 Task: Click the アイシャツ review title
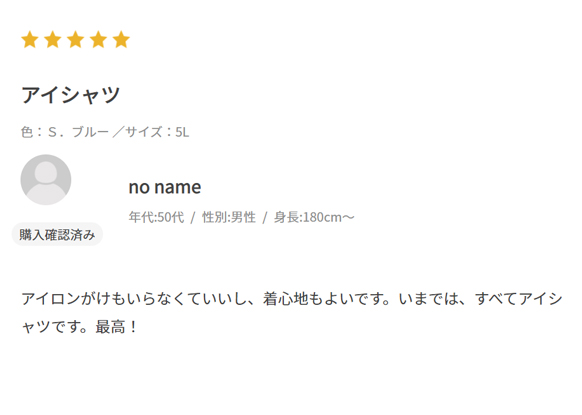(71, 95)
